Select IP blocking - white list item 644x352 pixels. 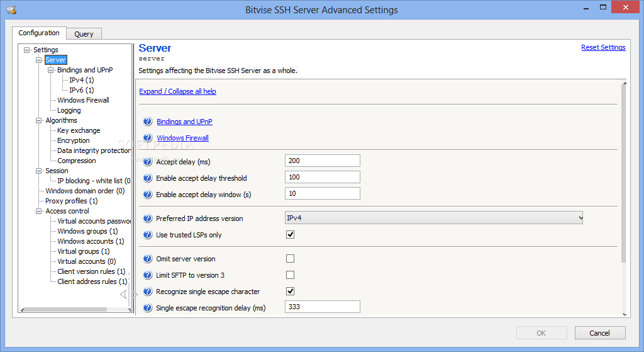pyautogui.click(x=94, y=181)
